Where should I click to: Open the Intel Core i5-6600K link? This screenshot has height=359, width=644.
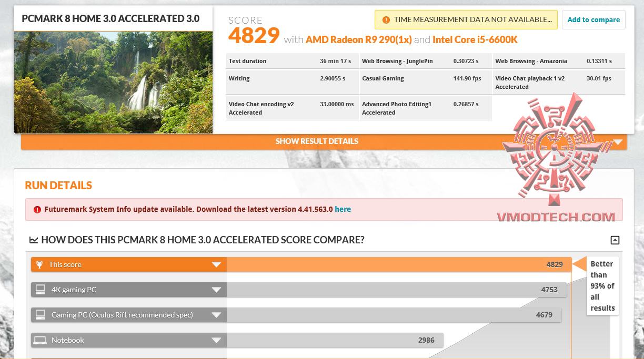(475, 40)
